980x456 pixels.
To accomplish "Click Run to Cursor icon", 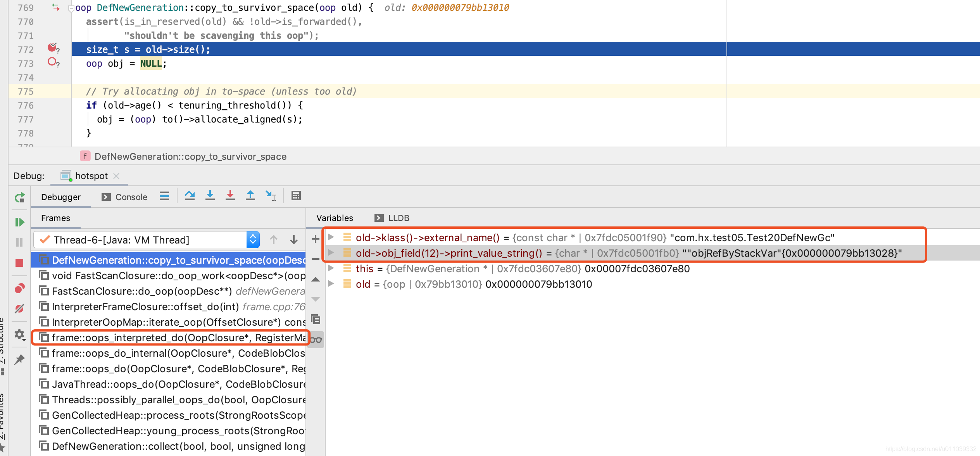I will coord(271,196).
